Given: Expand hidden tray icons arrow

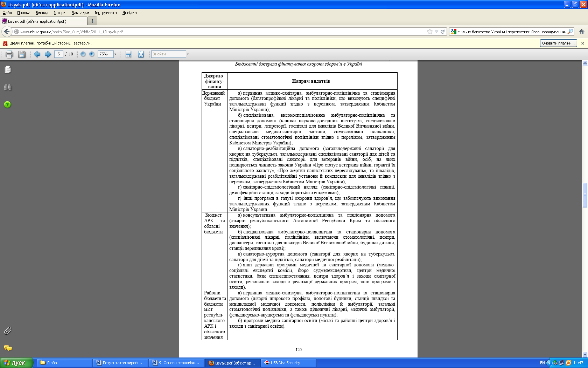Looking at the screenshot, I should pos(549,363).
